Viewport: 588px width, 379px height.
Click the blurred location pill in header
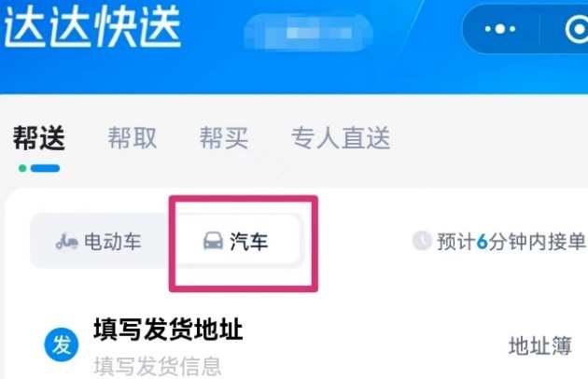pyautogui.click(x=308, y=33)
